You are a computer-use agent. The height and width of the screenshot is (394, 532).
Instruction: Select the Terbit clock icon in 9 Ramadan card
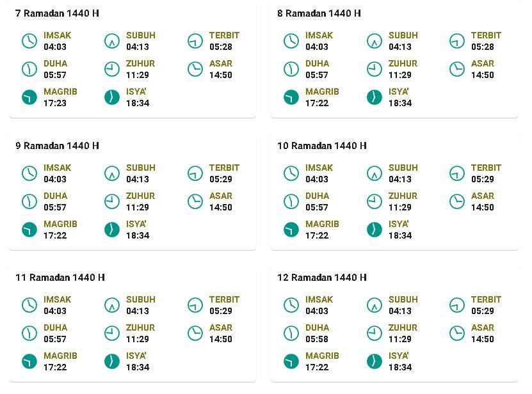coord(195,173)
